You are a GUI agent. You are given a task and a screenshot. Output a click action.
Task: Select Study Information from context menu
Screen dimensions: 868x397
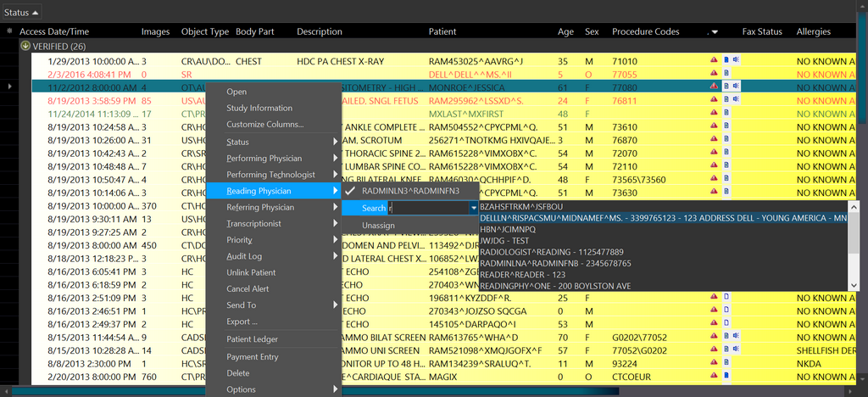tap(259, 108)
